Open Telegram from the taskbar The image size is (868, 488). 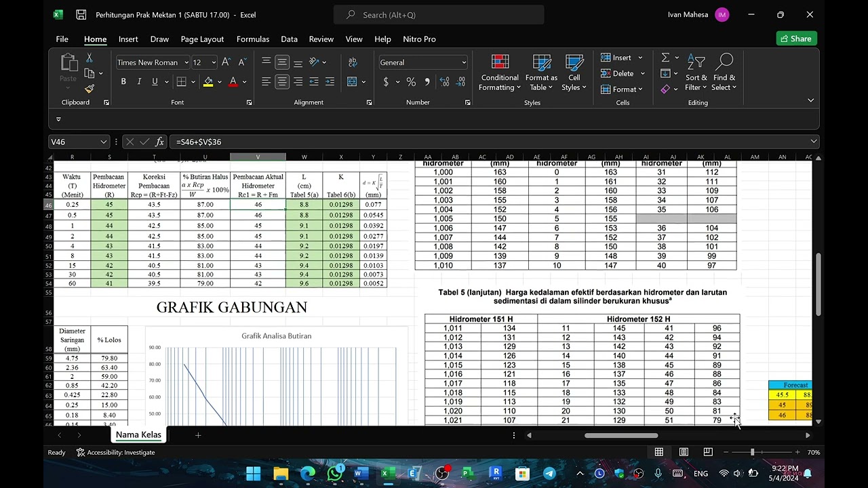point(549,473)
